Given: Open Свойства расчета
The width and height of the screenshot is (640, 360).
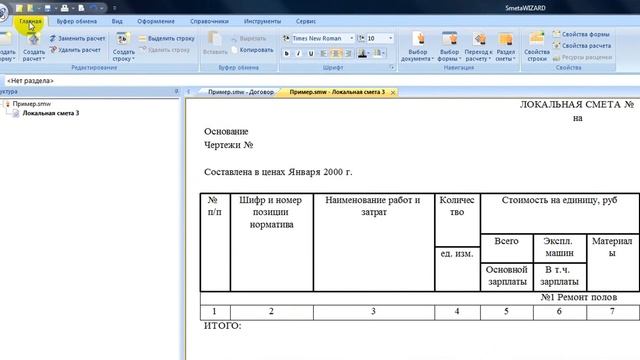Looking at the screenshot, I should point(582,46).
